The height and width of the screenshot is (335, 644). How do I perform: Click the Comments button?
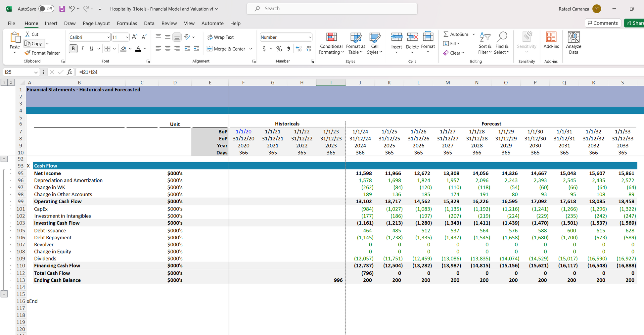(x=603, y=23)
